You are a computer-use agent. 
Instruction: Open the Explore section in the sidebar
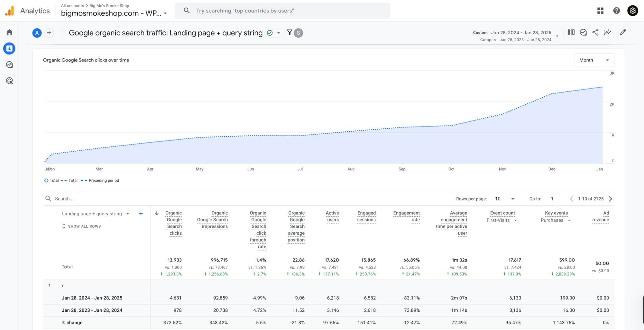(x=9, y=65)
